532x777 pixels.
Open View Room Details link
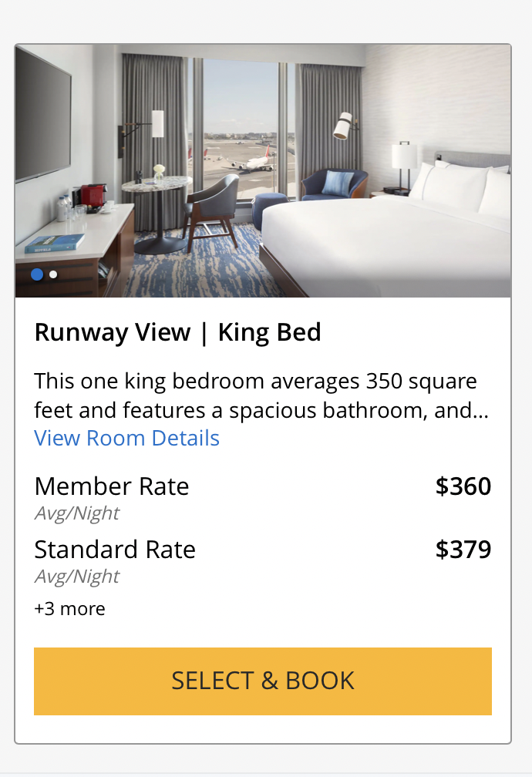click(x=126, y=438)
